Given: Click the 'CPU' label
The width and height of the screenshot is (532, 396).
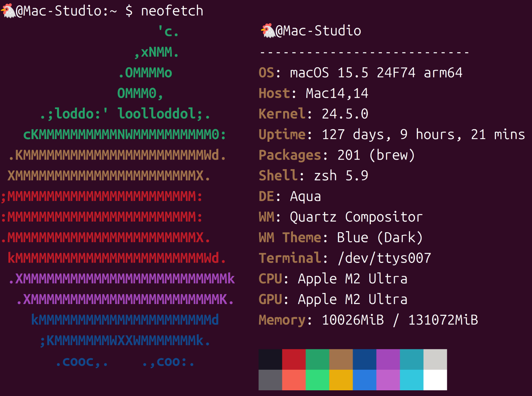Looking at the screenshot, I should (270, 279).
